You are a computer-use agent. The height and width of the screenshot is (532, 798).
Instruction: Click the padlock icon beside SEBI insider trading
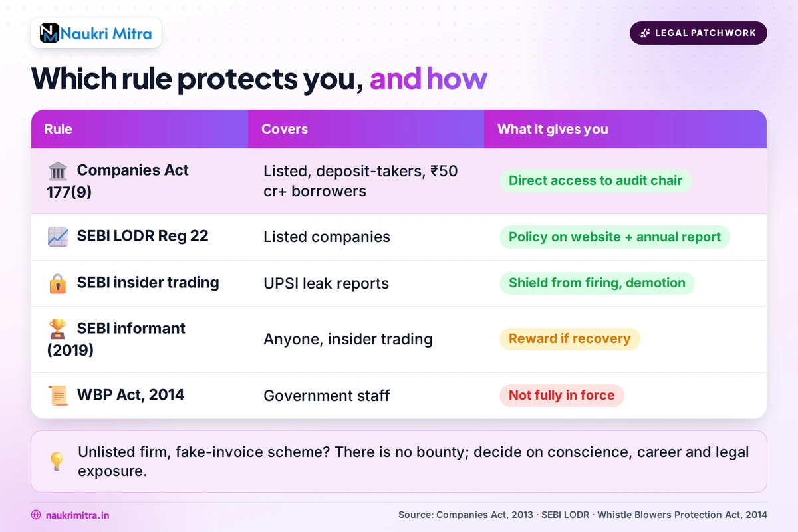pyautogui.click(x=58, y=283)
